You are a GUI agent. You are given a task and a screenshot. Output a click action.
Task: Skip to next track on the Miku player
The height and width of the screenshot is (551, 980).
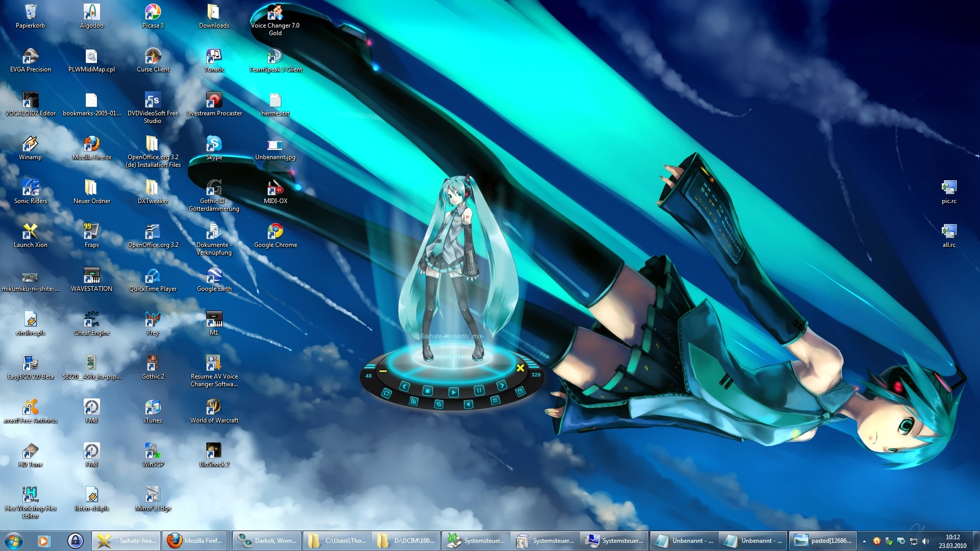(x=502, y=385)
